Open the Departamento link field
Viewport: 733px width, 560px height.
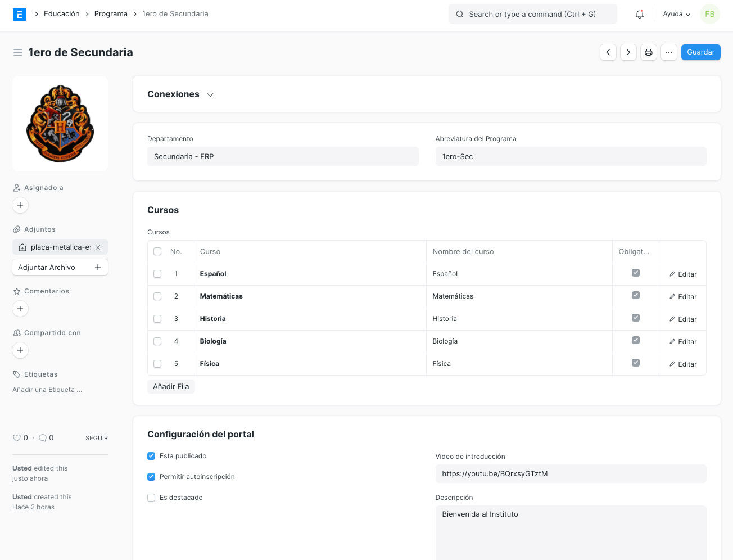pos(283,156)
